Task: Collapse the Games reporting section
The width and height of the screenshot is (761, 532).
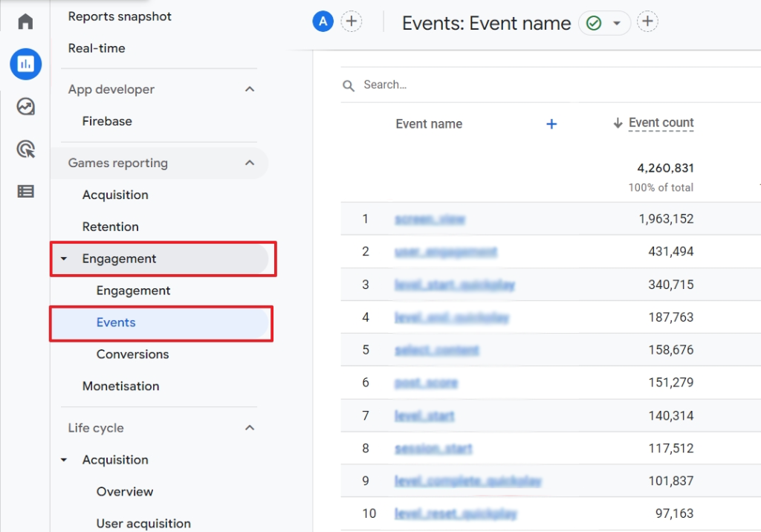Action: [250, 163]
